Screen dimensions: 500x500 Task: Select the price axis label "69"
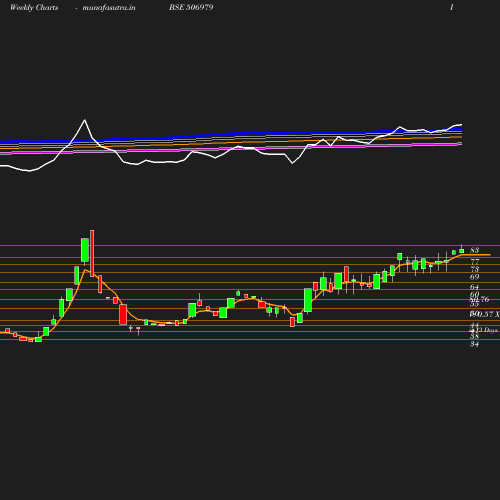(x=475, y=277)
